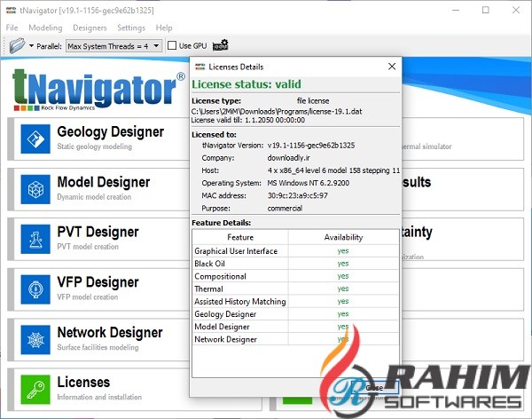Maximize the tNavigator window
This screenshot has width=532, height=419.
(486, 10)
